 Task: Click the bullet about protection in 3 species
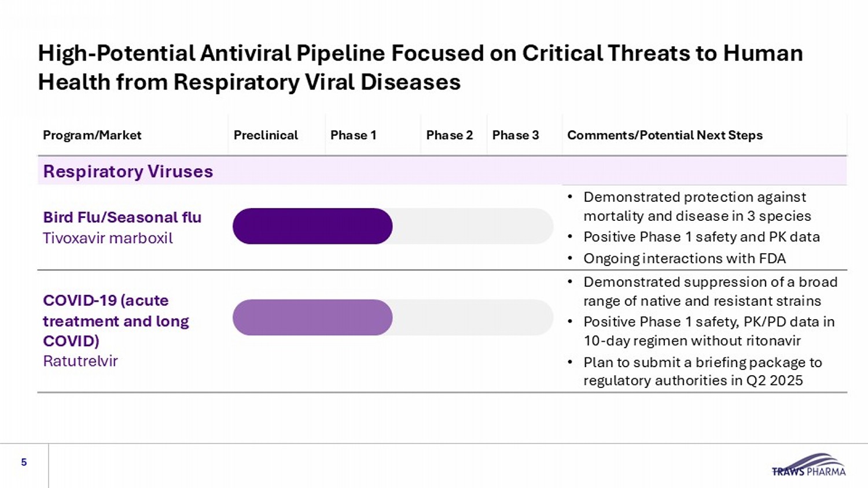tap(697, 206)
